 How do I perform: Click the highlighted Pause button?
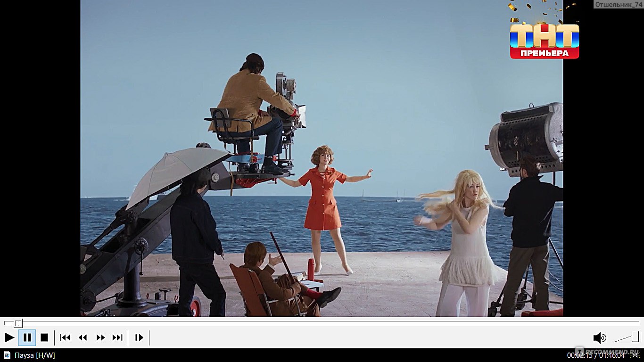coord(27,337)
